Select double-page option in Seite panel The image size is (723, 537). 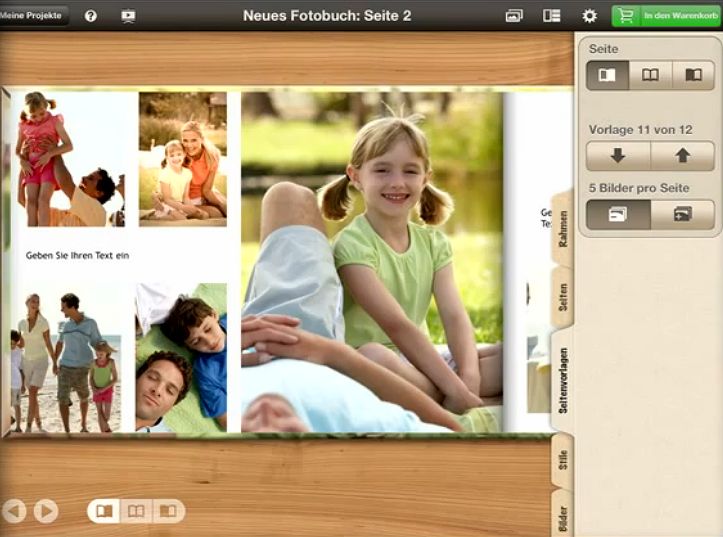point(650,75)
